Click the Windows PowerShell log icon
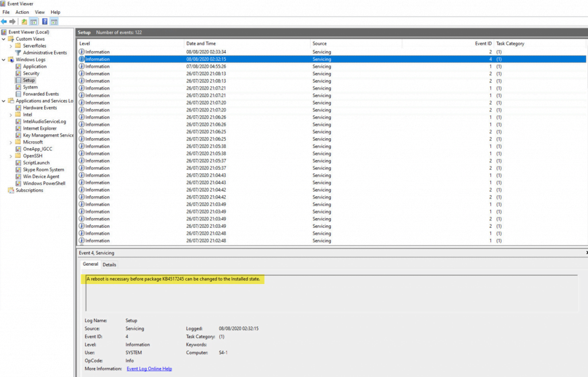The image size is (588, 377). pyautogui.click(x=18, y=184)
